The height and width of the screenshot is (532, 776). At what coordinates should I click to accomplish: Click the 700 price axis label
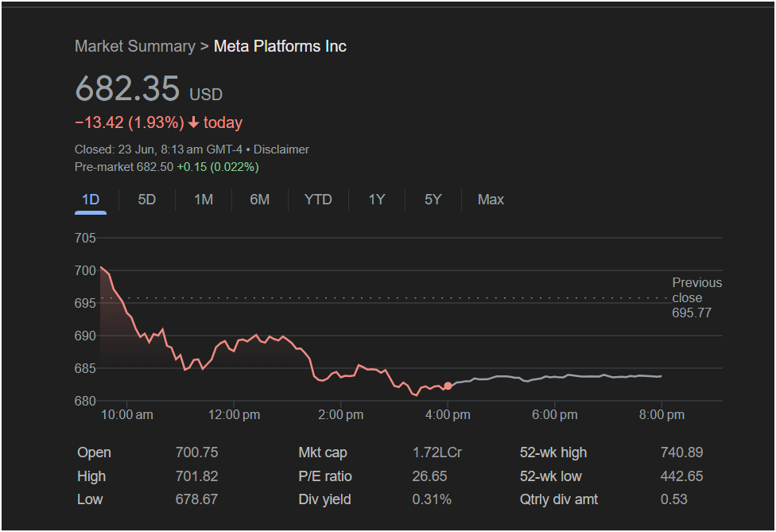click(85, 270)
